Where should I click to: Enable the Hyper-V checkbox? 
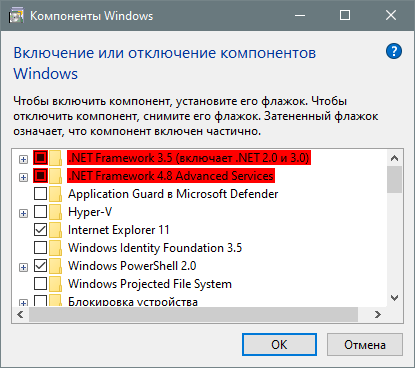pyautogui.click(x=40, y=212)
